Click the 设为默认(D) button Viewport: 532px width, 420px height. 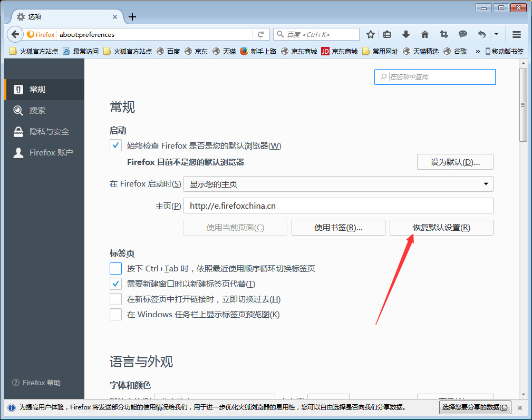(x=454, y=162)
